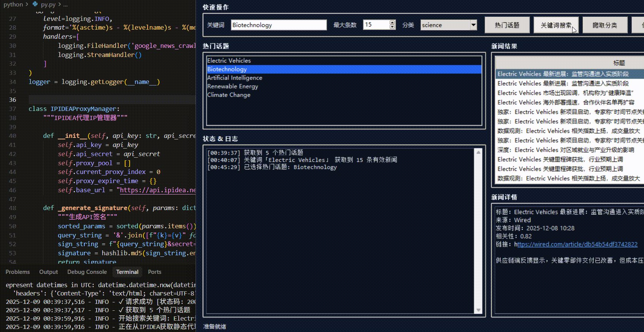Open the wired.com article link
Image resolution: width=644 pixels, height=332 pixels.
click(577, 244)
